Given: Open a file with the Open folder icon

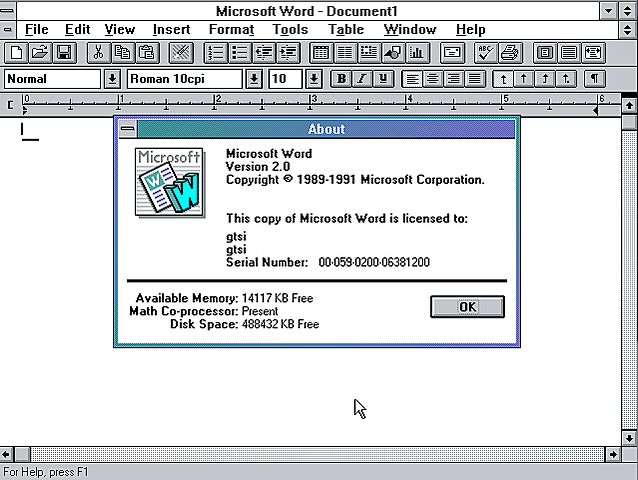Looking at the screenshot, I should coord(40,53).
